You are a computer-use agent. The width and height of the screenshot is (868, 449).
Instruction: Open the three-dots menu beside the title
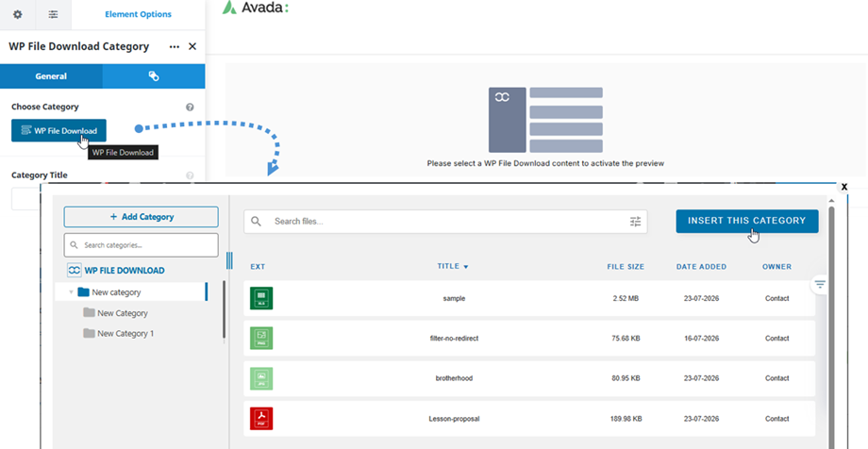point(175,46)
